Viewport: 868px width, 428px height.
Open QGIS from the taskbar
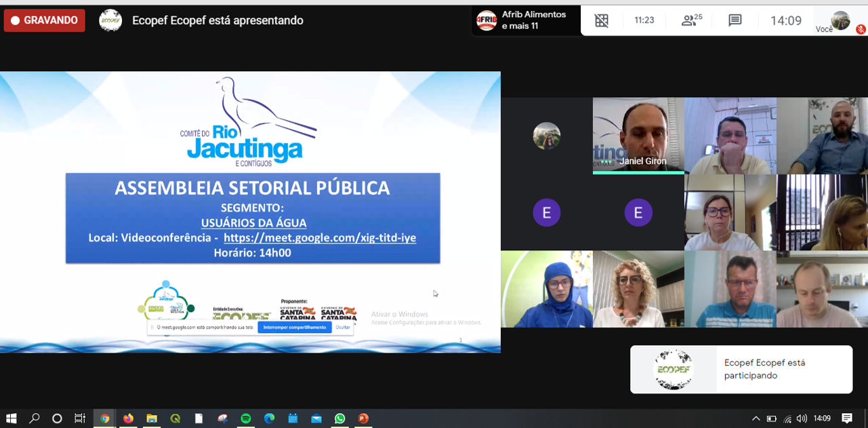coord(175,419)
